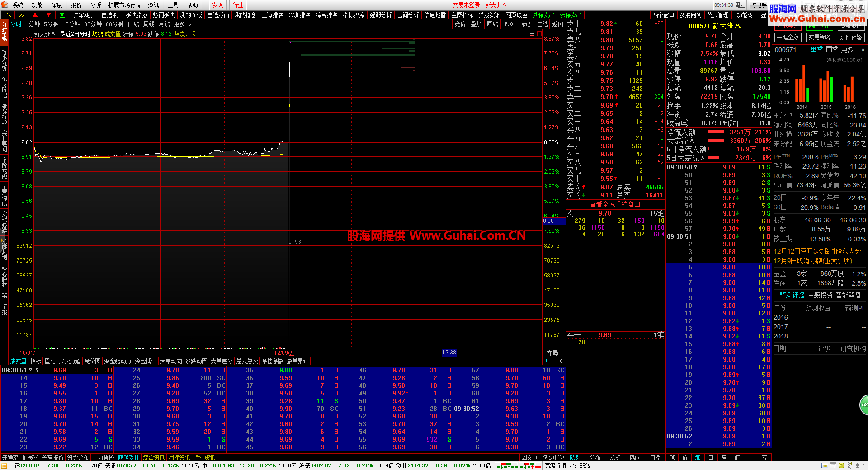Open the 实时要闻 left sidebar tab
This screenshot has height=470, width=868.
pos(4,141)
